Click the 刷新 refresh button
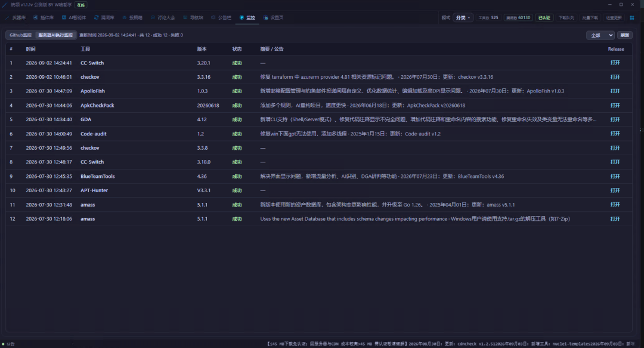Screen dimensions: 644x348 tap(625, 35)
